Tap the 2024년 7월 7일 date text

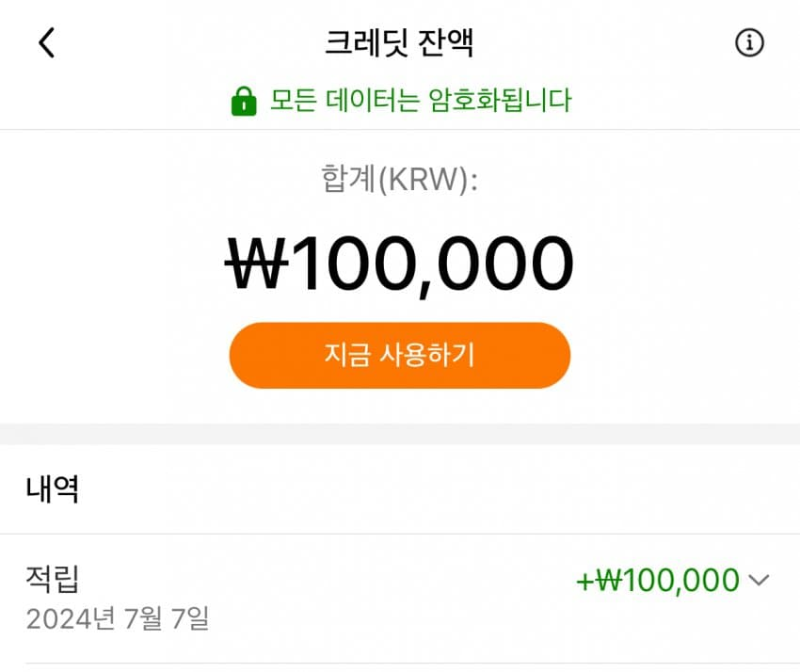[x=118, y=619]
